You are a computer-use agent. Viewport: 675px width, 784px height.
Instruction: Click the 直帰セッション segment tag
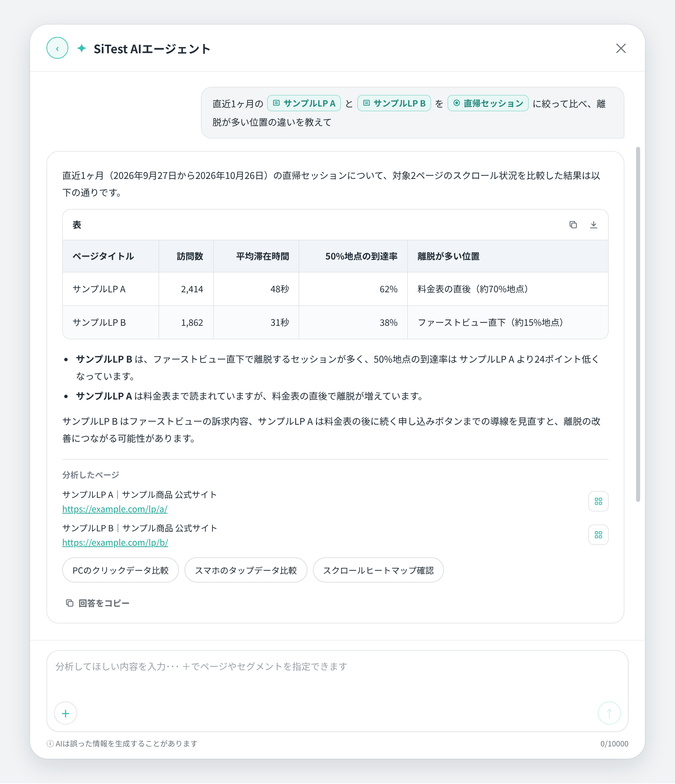pyautogui.click(x=488, y=103)
